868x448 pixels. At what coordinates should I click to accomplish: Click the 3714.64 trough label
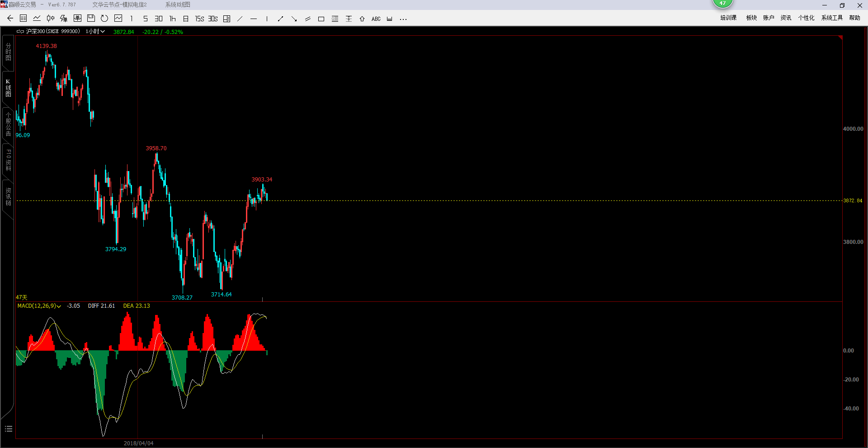tap(222, 295)
